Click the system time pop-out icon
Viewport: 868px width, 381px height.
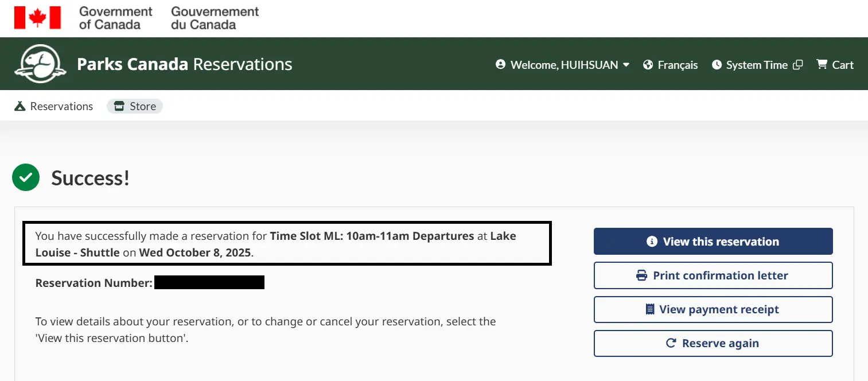point(797,65)
